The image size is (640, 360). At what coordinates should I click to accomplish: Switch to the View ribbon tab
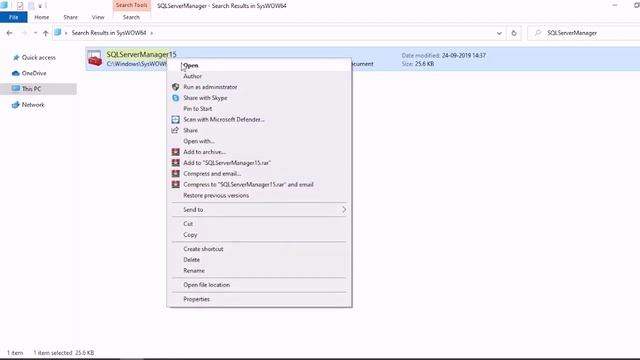(x=98, y=17)
